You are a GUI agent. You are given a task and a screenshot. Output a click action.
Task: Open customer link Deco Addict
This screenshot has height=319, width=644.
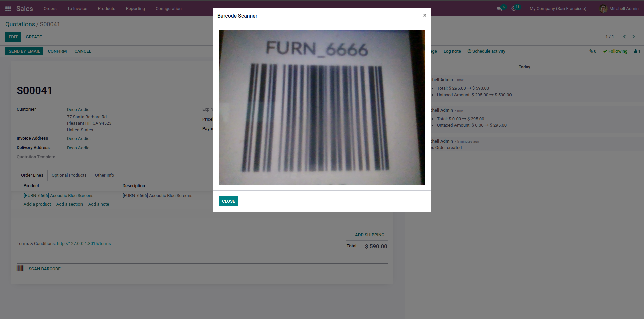(x=79, y=110)
